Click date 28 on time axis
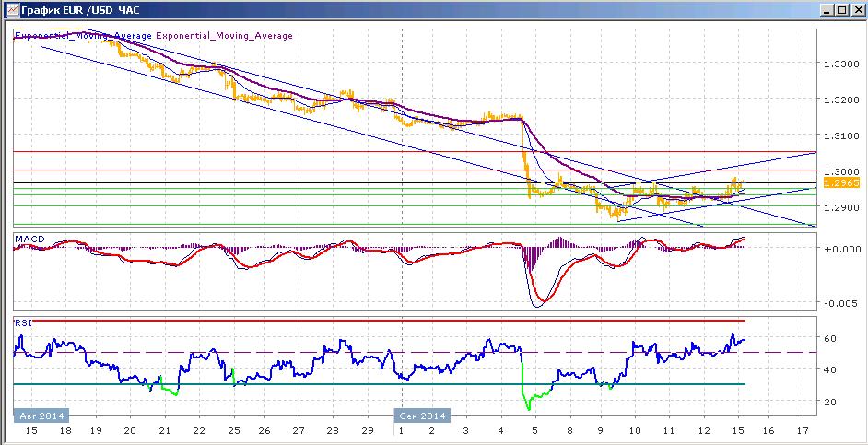This screenshot has height=445, width=868. point(333,430)
